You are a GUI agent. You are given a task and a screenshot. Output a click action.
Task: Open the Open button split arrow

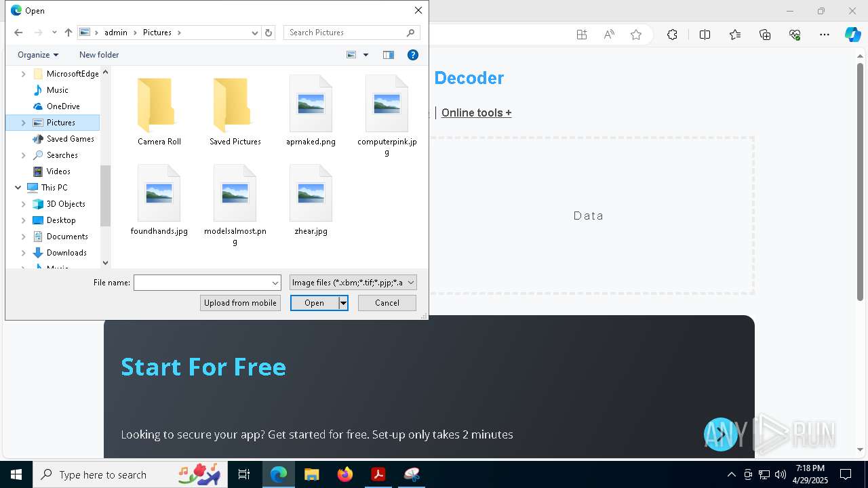pos(343,303)
